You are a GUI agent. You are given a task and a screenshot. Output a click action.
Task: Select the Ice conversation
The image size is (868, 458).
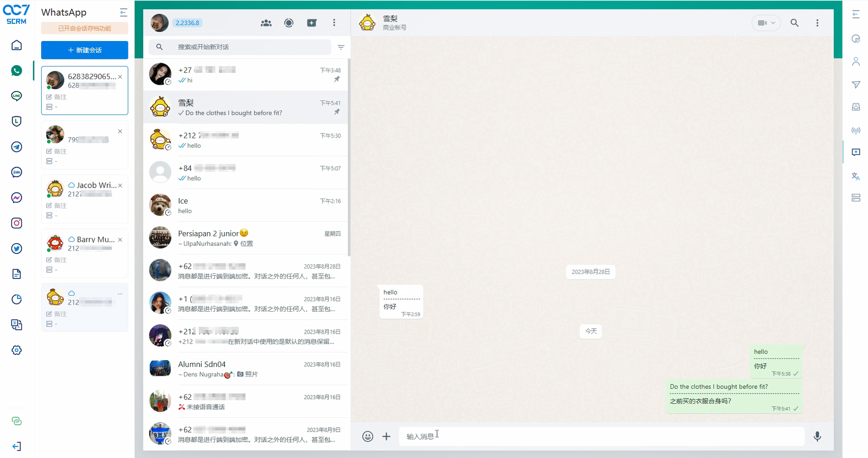(x=245, y=206)
